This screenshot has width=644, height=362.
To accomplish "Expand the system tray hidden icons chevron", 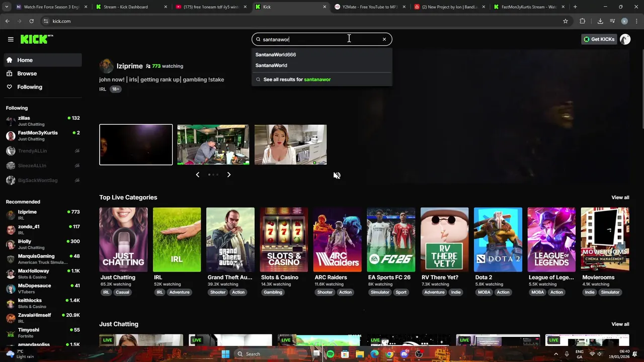I will click(x=556, y=354).
